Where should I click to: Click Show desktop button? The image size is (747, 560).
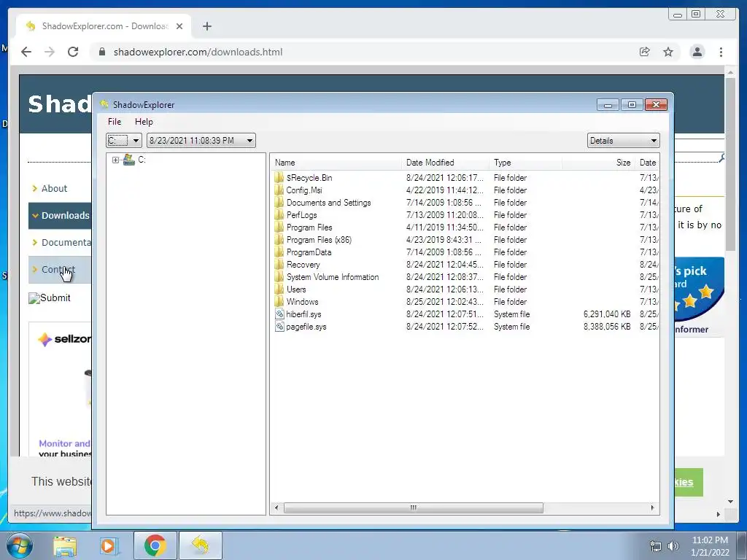coord(742,546)
